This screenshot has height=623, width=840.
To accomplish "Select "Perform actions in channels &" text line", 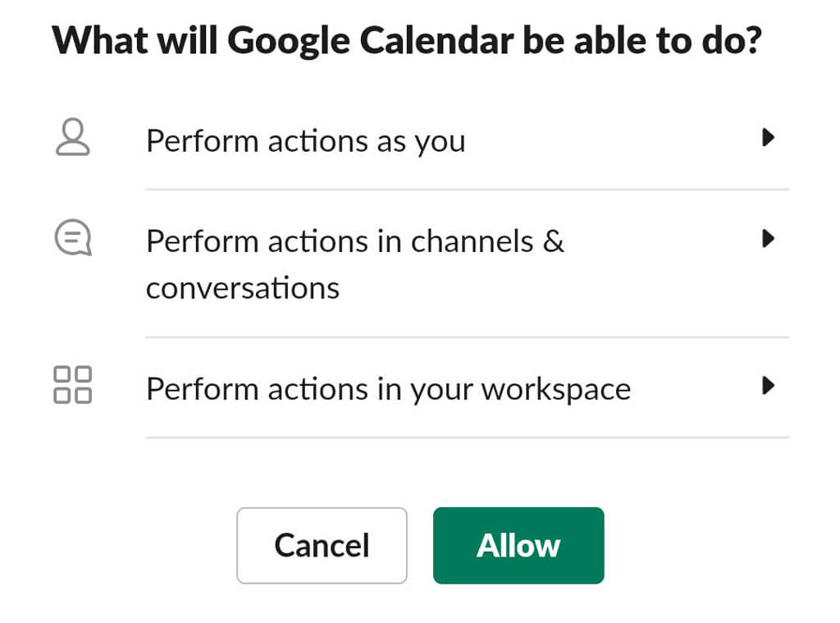I will click(x=354, y=241).
